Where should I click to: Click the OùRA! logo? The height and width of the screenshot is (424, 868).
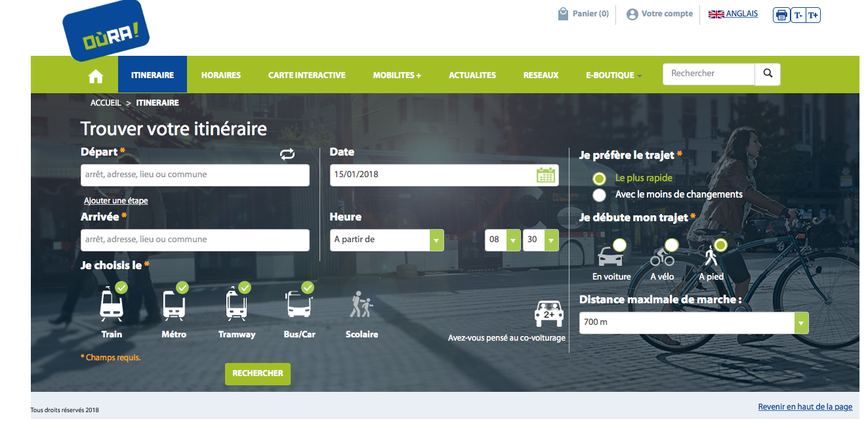coord(106,30)
